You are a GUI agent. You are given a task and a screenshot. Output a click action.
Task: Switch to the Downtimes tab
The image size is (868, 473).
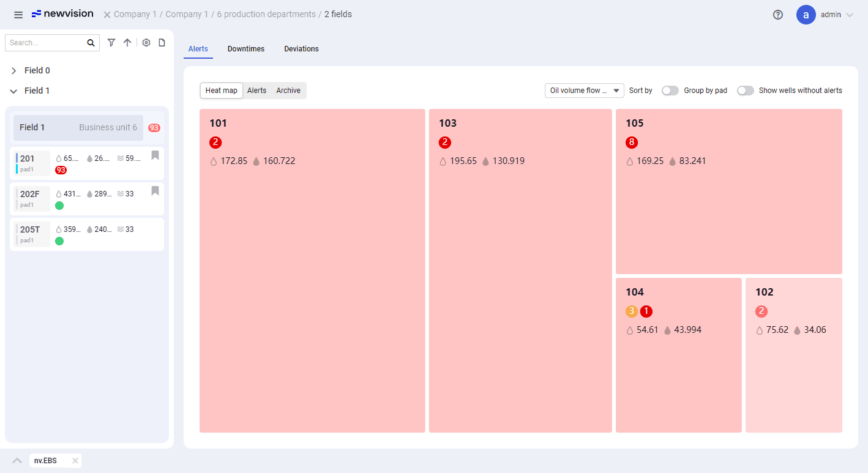click(x=246, y=49)
